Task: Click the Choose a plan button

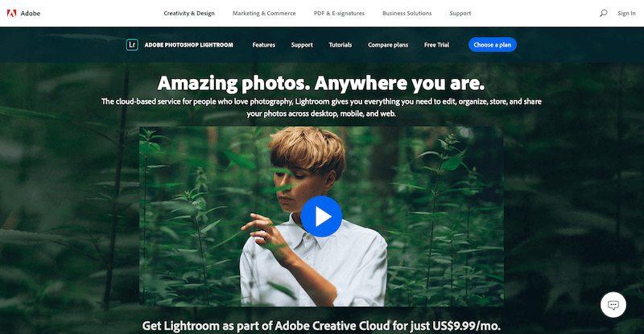Action: (493, 45)
